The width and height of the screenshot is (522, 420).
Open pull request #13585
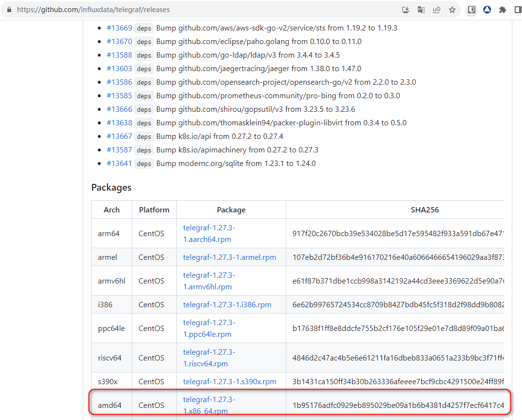click(x=119, y=96)
